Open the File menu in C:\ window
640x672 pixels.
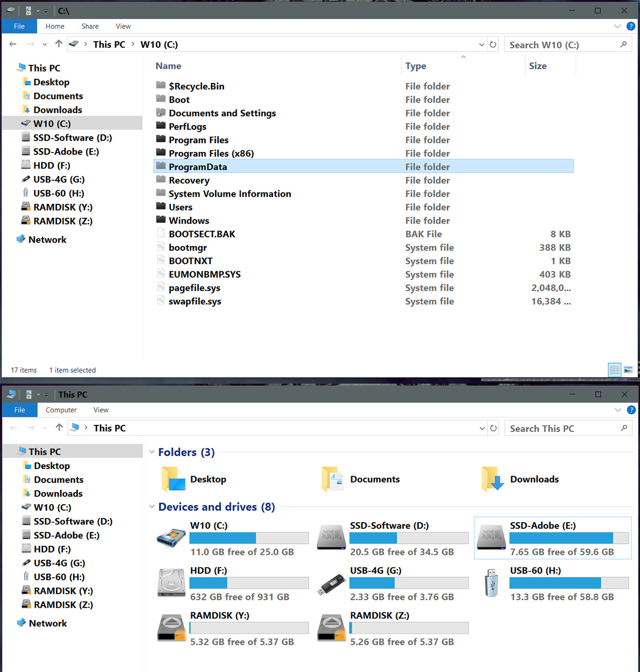(19, 26)
